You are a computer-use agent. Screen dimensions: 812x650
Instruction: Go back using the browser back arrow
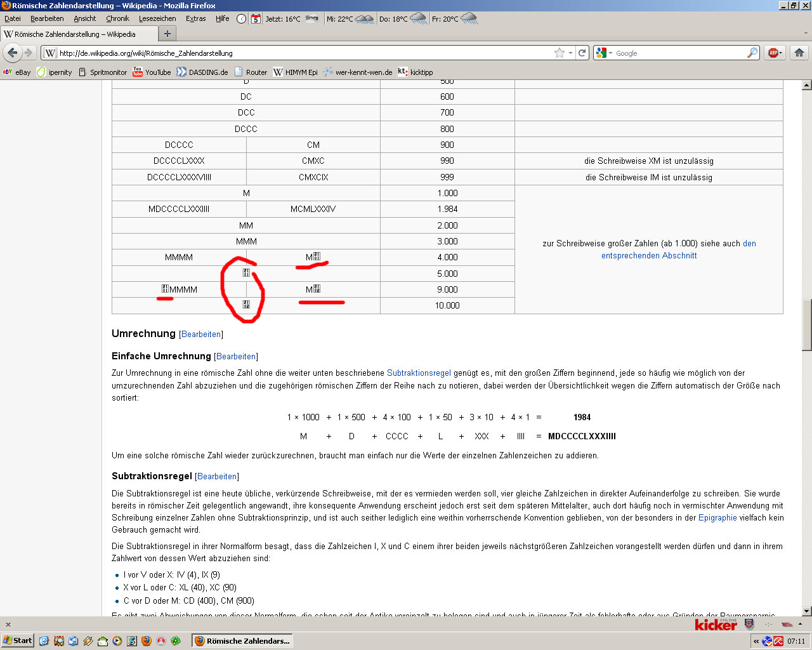(x=12, y=53)
